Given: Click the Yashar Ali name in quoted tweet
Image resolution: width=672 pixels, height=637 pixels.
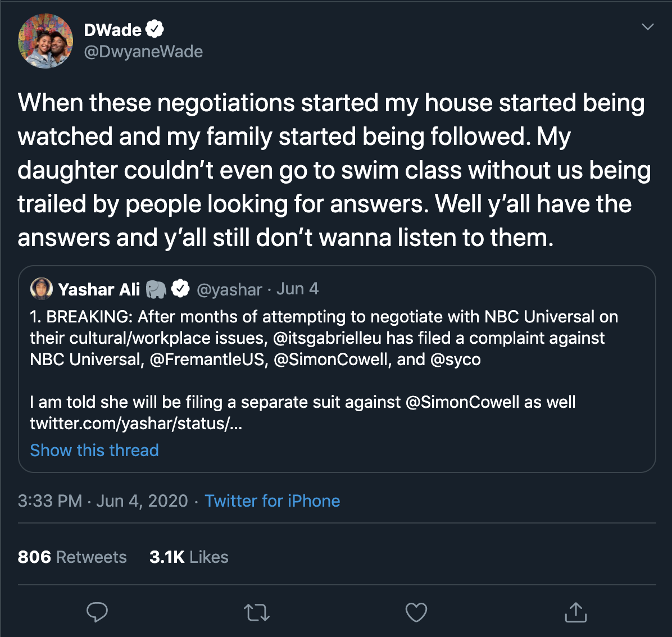Looking at the screenshot, I should 99,289.
